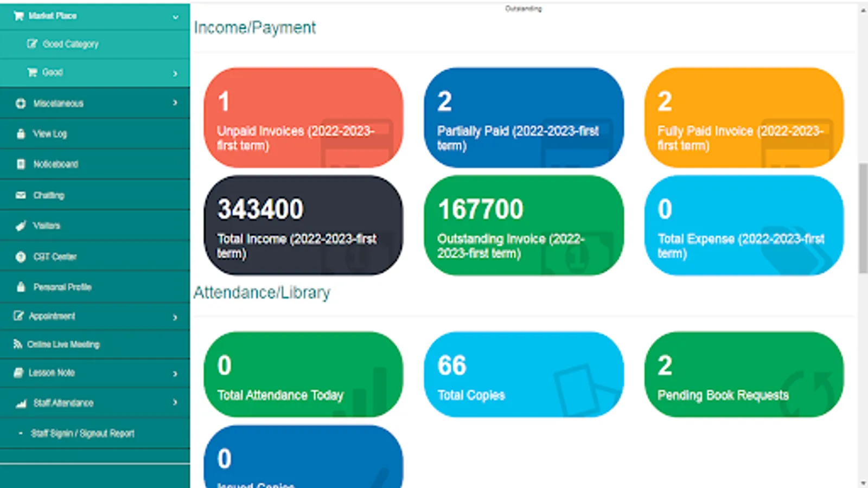Click the chart icon beside Staff Attendance
Screen dimensions: 868x488
pos(21,403)
